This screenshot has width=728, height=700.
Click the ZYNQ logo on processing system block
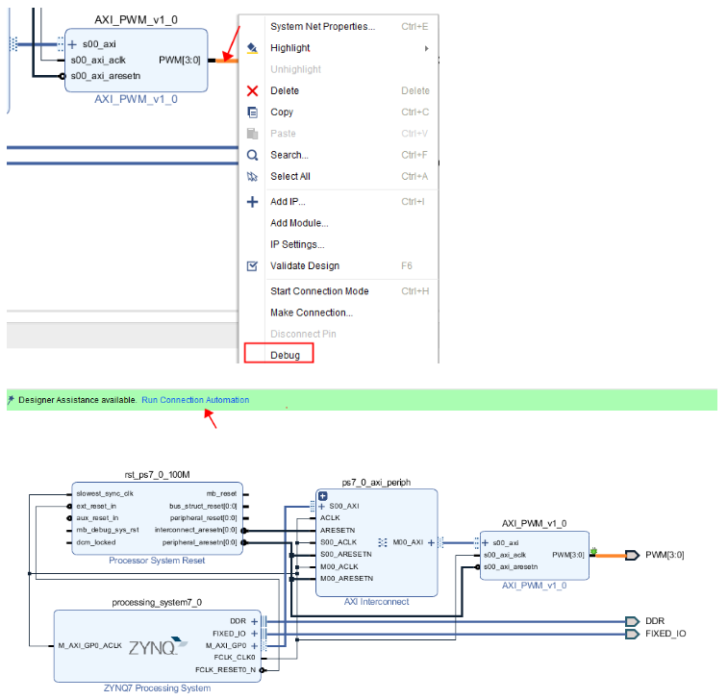point(158,646)
